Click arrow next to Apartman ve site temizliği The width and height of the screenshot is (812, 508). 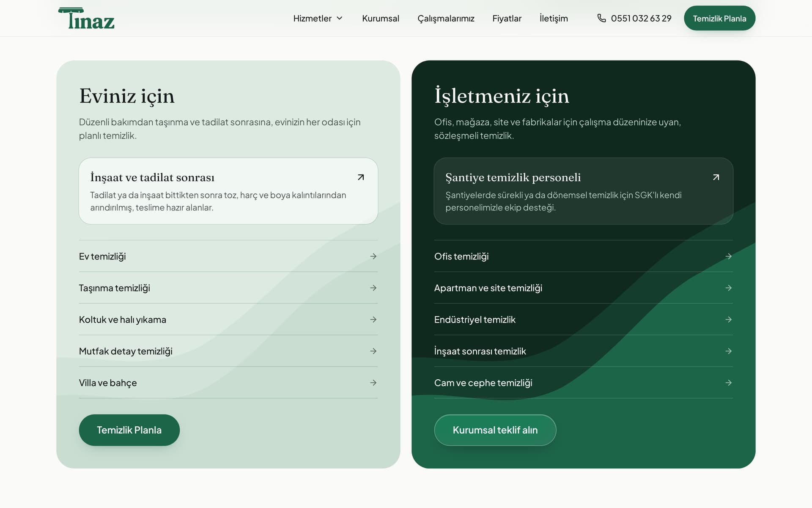pos(728,288)
